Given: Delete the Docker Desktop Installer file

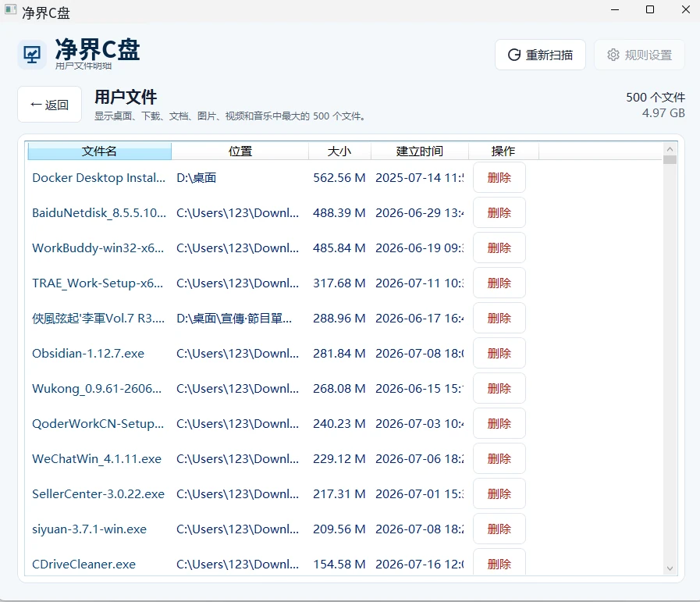Looking at the screenshot, I should [x=499, y=178].
